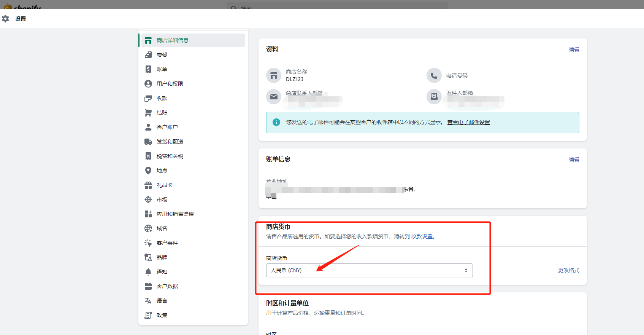The width and height of the screenshot is (644, 335).
Task: Click the billing dollar receipt icon
Action: (x=148, y=69)
